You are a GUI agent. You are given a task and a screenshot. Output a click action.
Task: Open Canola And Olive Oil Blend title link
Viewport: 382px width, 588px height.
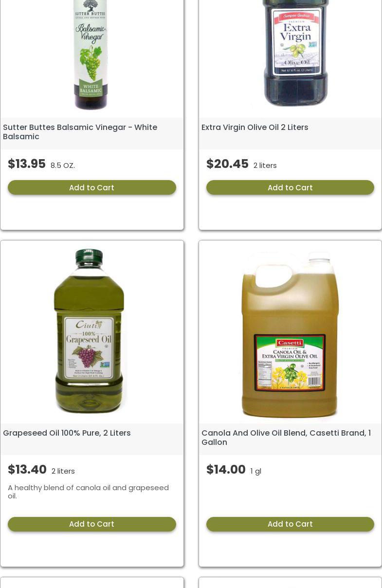point(286,438)
